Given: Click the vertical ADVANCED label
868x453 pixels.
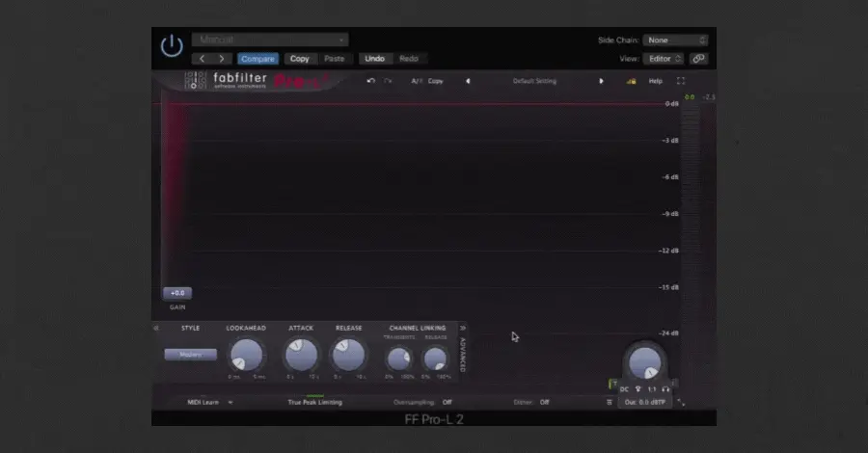Looking at the screenshot, I should pos(463,355).
